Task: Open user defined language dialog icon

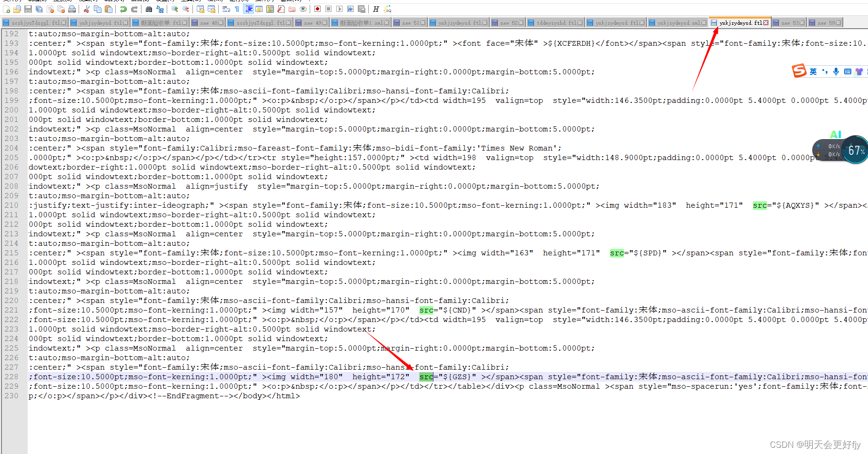Action: pos(259,9)
